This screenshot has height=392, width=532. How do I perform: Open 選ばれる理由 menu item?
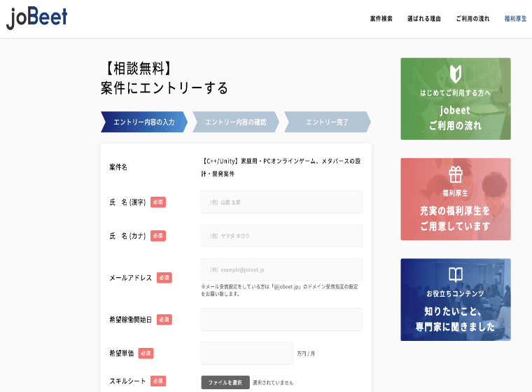point(423,19)
